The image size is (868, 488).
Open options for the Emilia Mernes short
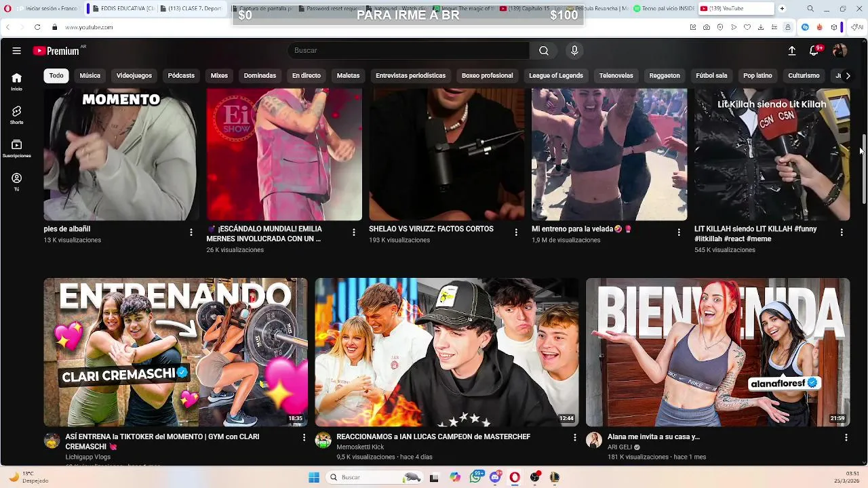point(353,232)
